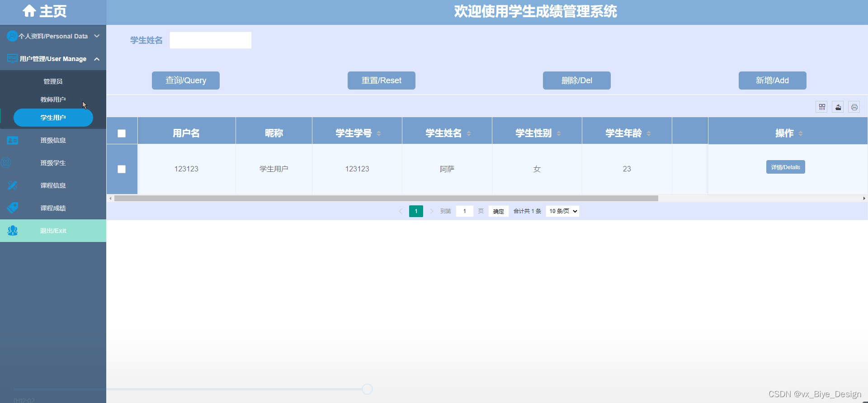Open 课程信息 menu item

point(53,185)
